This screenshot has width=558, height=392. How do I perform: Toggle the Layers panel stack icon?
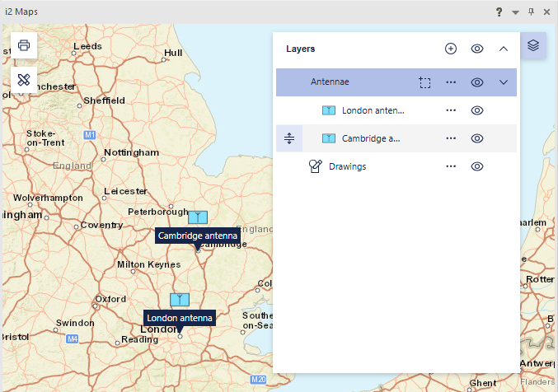click(533, 45)
